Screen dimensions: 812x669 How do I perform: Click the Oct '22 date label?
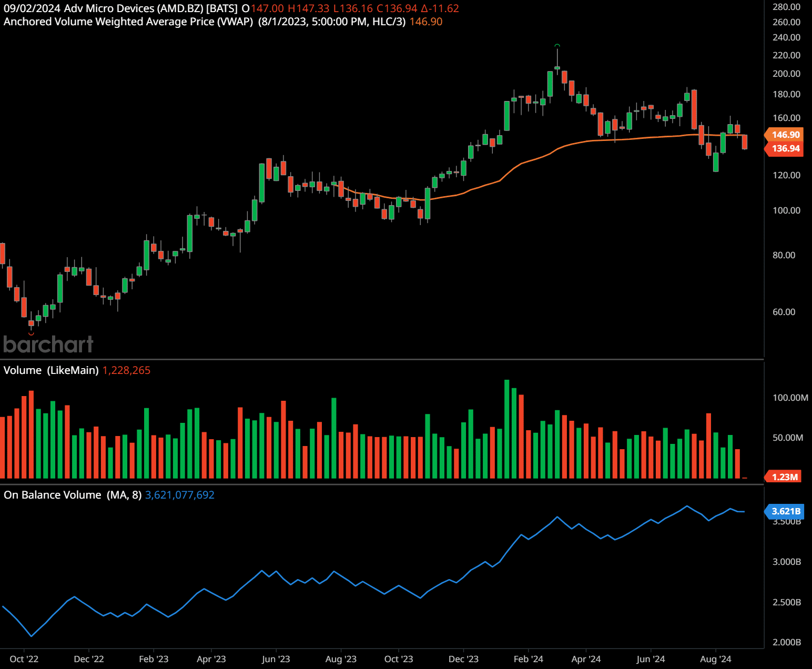(24, 659)
